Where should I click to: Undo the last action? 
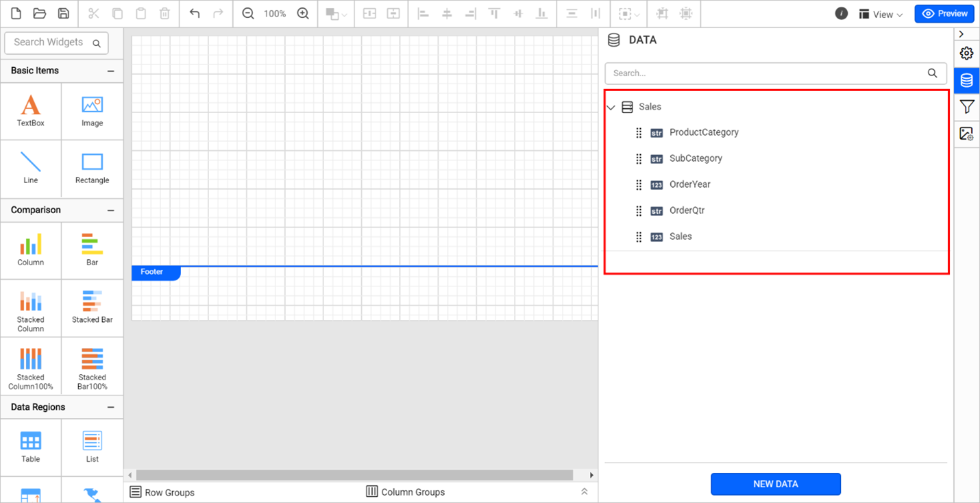pyautogui.click(x=195, y=14)
